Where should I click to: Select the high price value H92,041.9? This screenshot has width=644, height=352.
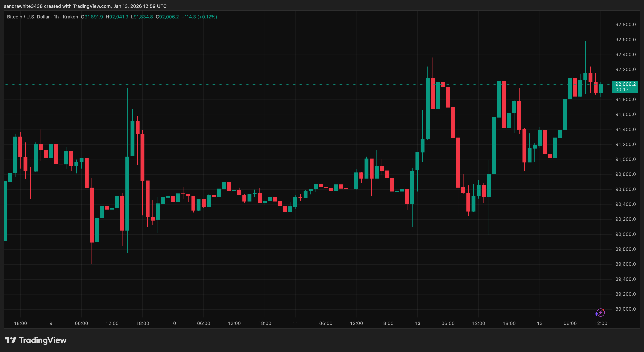tap(117, 17)
